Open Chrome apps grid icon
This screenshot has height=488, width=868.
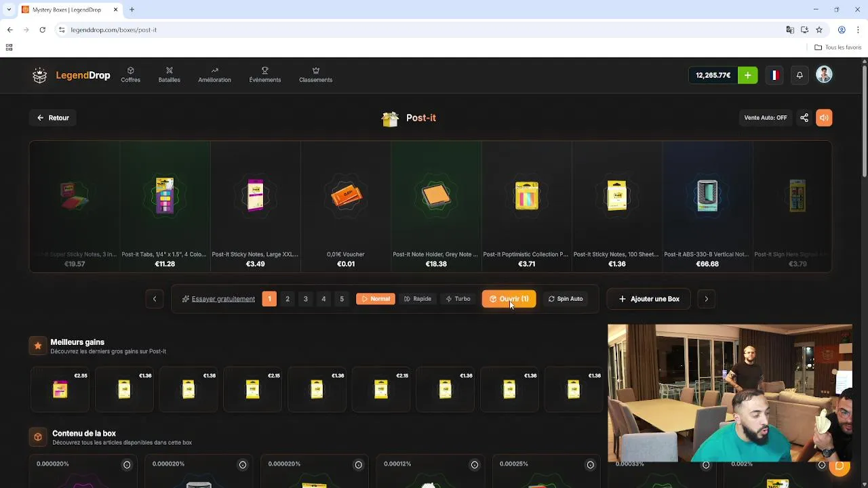click(9, 47)
